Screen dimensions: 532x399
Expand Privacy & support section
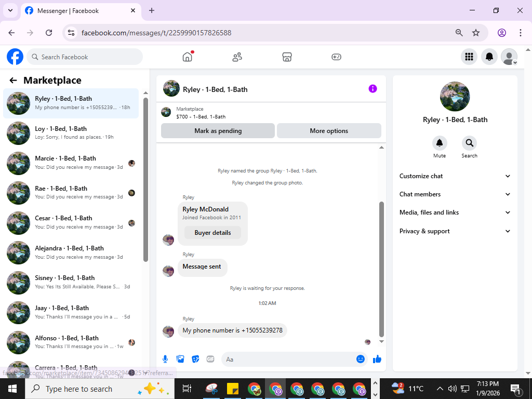pyautogui.click(x=455, y=231)
